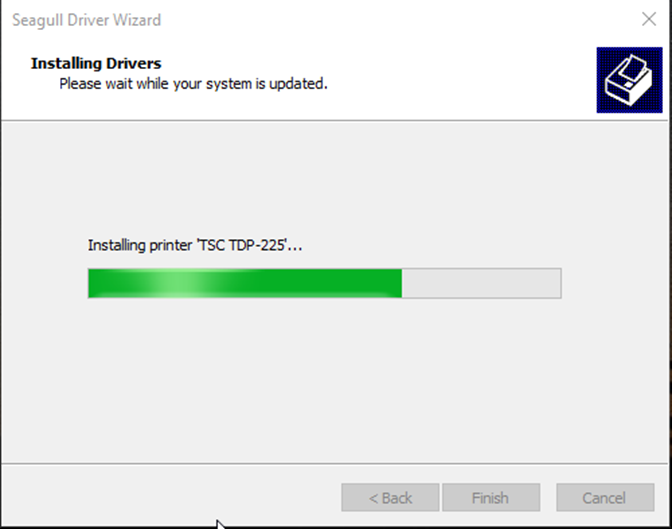Viewport: 672px width, 529px height.
Task: Click the green filled part of progress bar
Action: point(245,283)
